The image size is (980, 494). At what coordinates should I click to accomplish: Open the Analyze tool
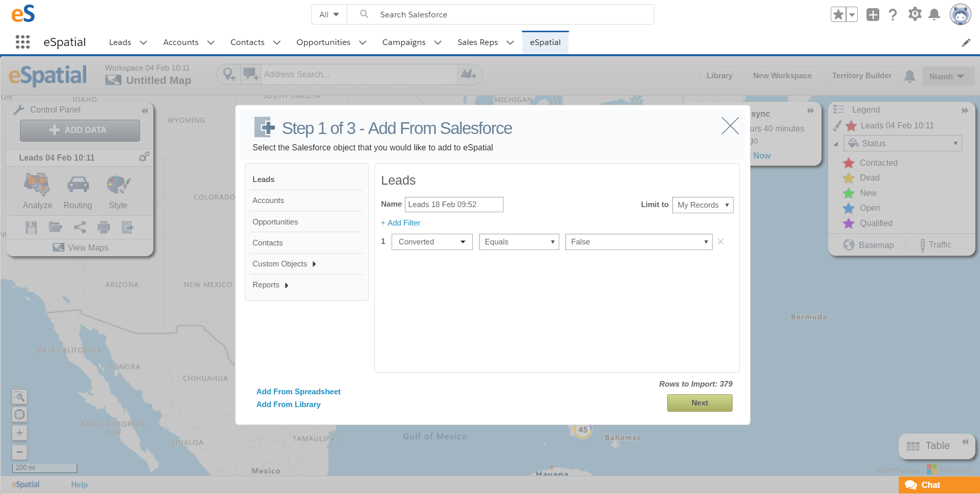click(x=37, y=191)
